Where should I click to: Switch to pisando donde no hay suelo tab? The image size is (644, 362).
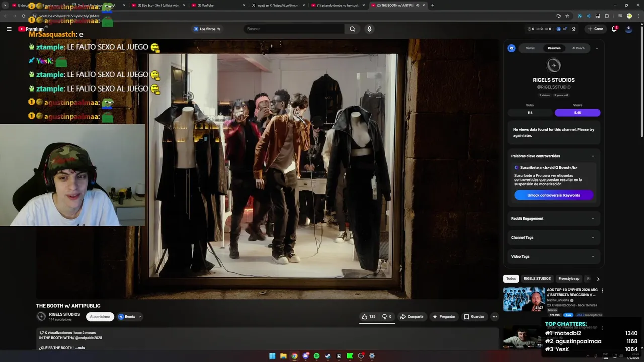pos(338,5)
